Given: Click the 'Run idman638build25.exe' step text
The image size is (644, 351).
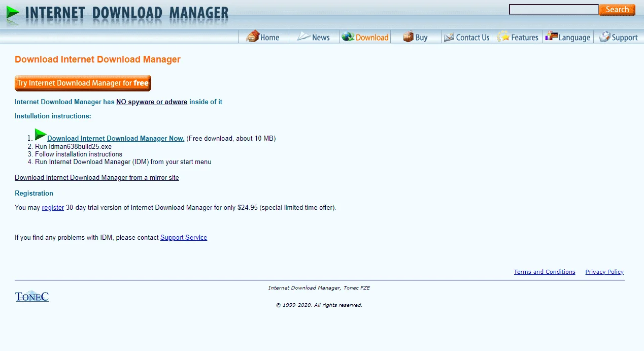Looking at the screenshot, I should 73,146.
